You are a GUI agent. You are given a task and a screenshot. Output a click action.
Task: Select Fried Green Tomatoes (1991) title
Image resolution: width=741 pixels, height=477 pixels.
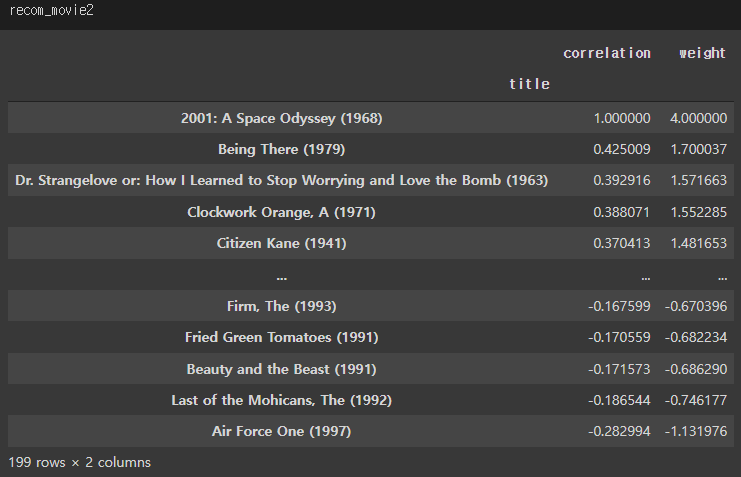[282, 338]
